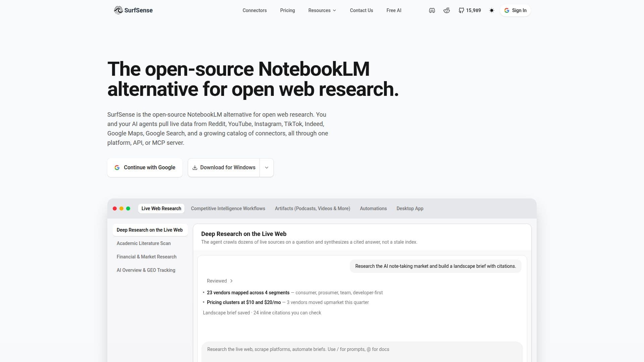Select Deep Research on the Live Web item
The width and height of the screenshot is (644, 362).
150,230
